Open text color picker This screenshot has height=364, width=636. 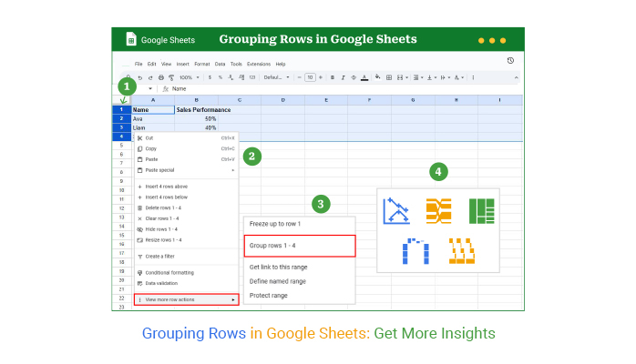[x=364, y=77]
